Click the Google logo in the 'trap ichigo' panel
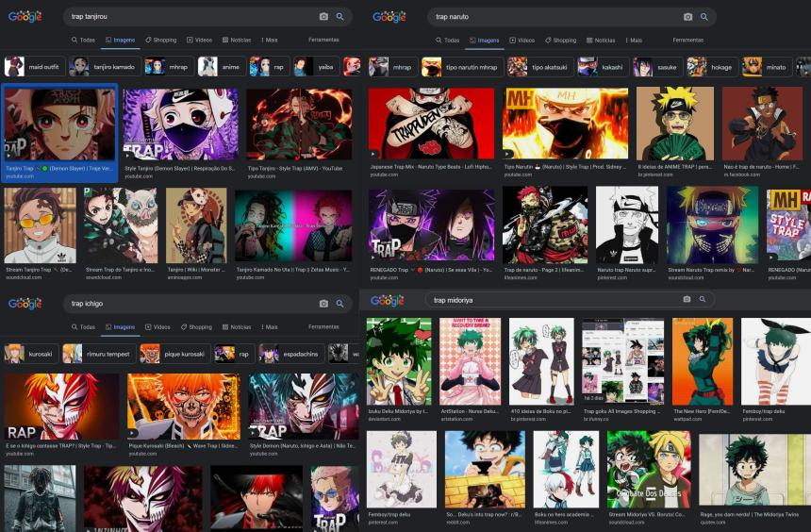Screen dimensions: 811x532 pos(25,304)
